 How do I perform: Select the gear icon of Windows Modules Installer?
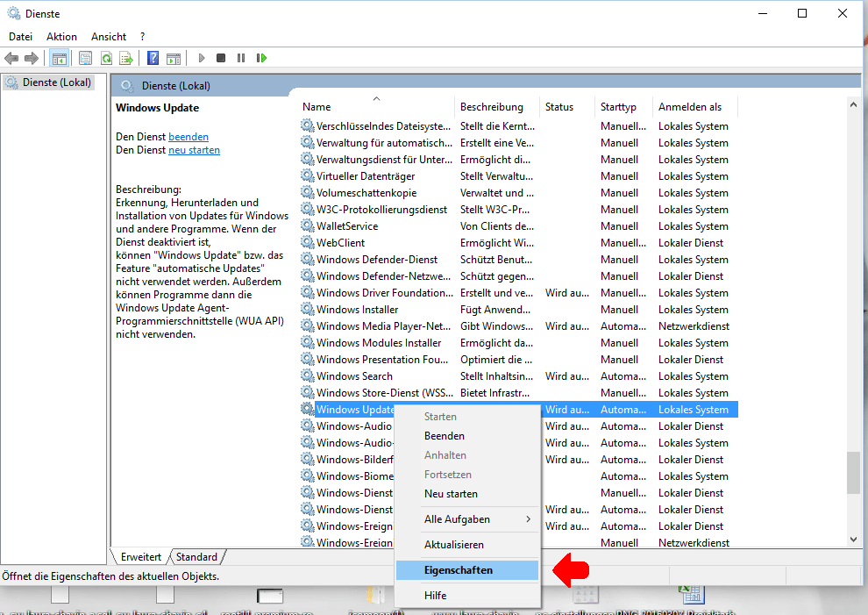click(307, 342)
